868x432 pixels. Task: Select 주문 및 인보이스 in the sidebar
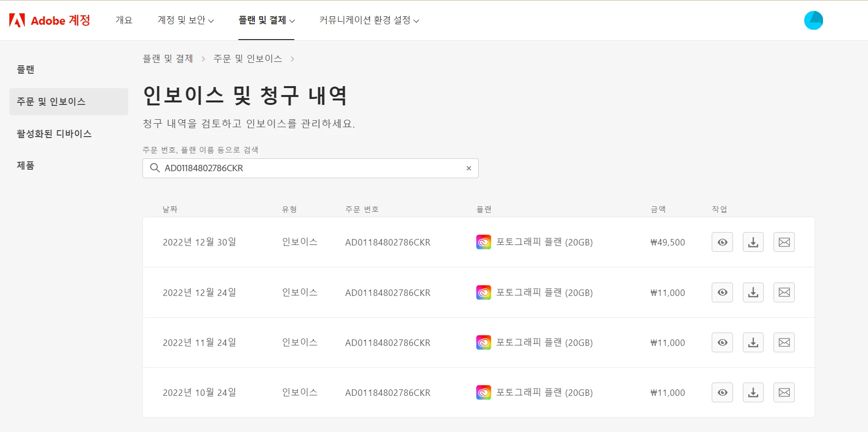coord(69,102)
